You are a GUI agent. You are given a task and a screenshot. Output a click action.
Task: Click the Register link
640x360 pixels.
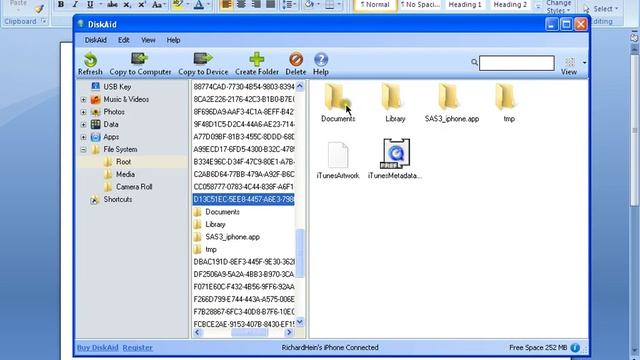point(138,347)
